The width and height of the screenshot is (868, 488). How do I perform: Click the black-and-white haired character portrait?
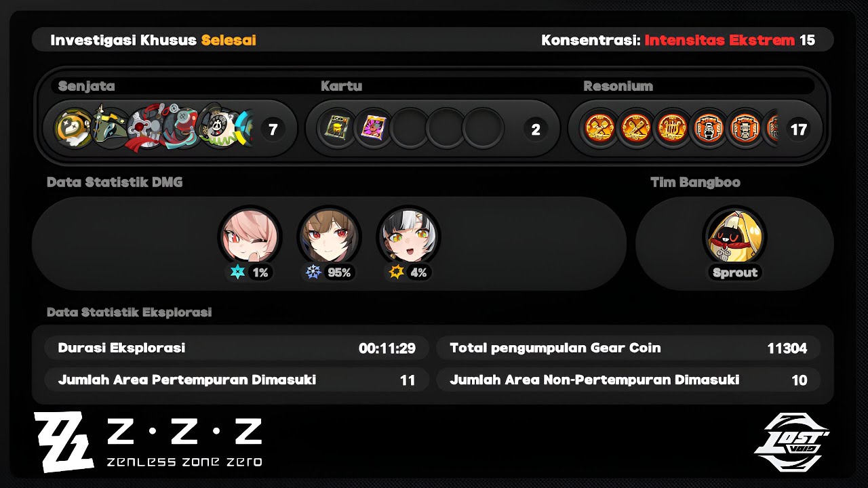point(408,237)
